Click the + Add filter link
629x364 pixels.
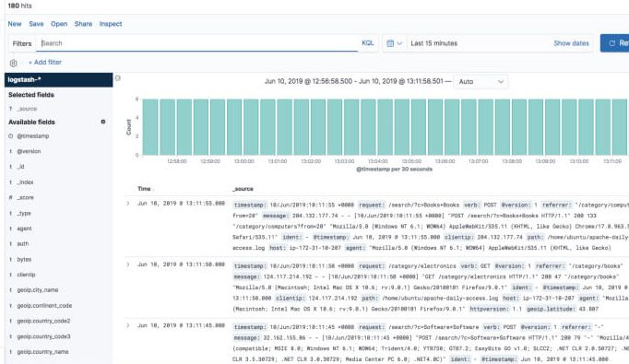pos(45,62)
